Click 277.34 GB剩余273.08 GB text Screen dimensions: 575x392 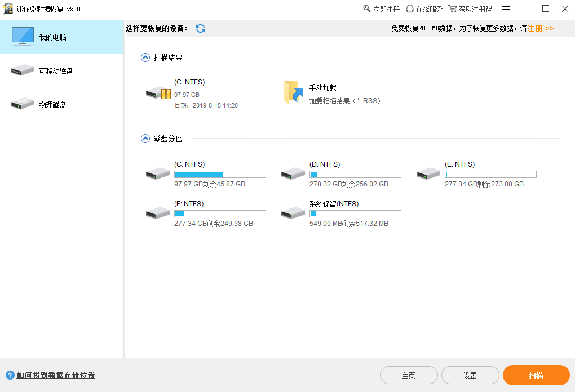pyautogui.click(x=484, y=184)
